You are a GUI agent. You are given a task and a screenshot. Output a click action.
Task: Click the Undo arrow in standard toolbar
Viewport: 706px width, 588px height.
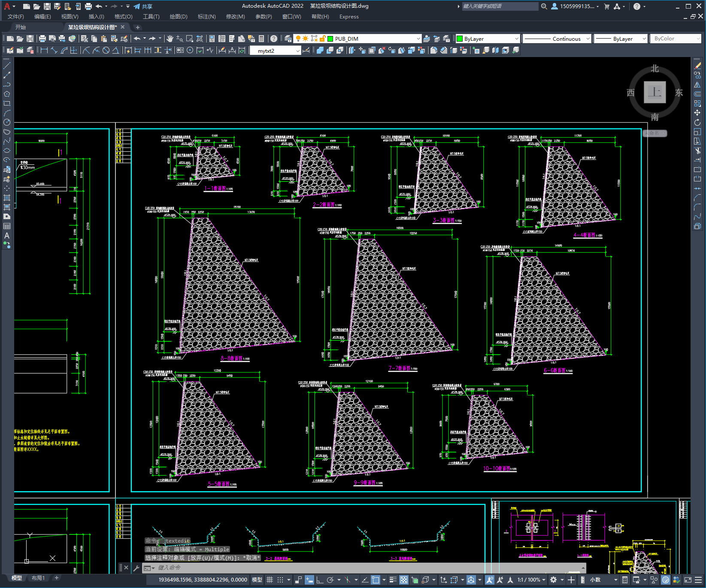click(137, 39)
